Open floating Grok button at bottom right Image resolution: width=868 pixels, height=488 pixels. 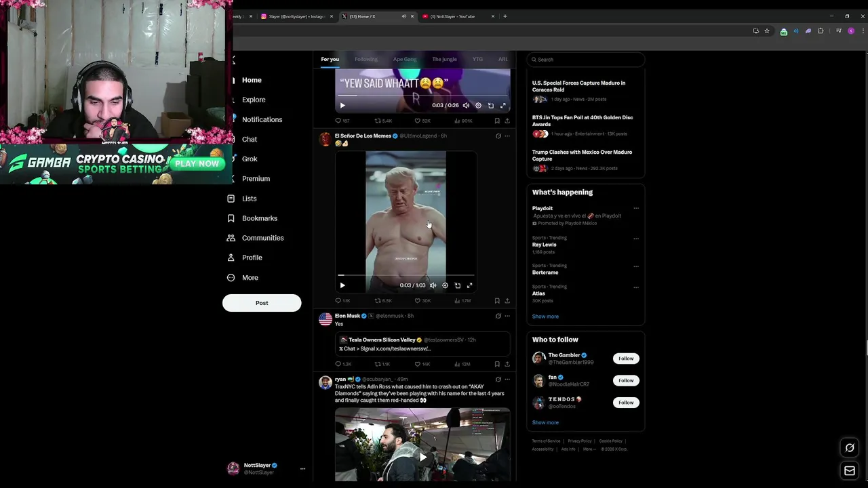849,447
